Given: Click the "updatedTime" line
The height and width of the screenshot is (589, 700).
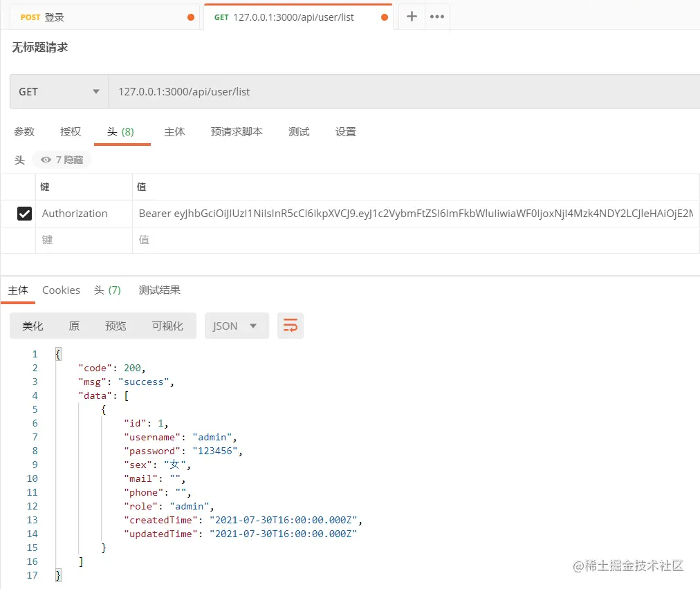Looking at the screenshot, I should pyautogui.click(x=240, y=534).
